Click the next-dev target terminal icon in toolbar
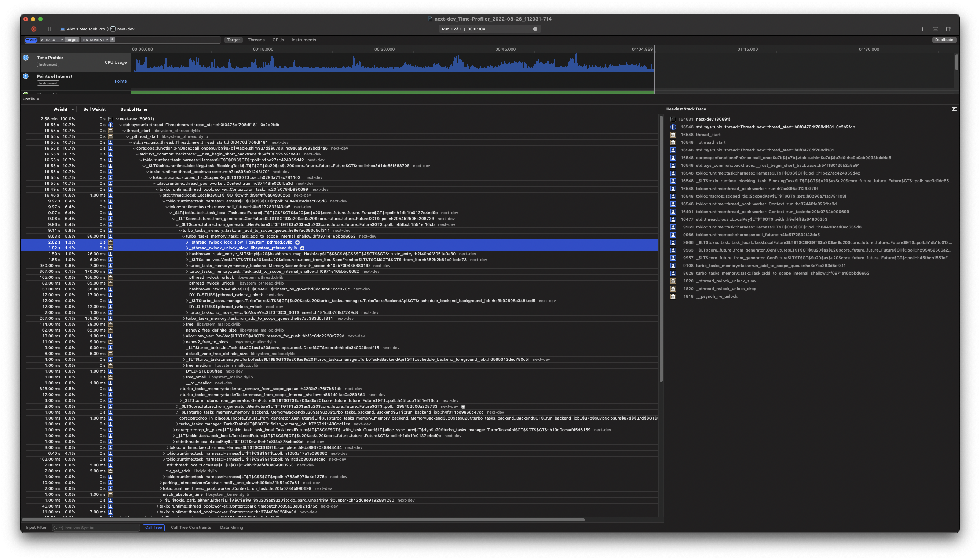Image resolution: width=980 pixels, height=560 pixels. tap(113, 29)
